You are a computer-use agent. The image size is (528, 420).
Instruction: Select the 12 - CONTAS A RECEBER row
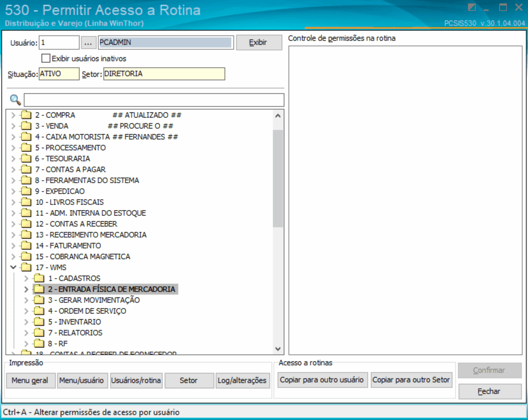[77, 224]
